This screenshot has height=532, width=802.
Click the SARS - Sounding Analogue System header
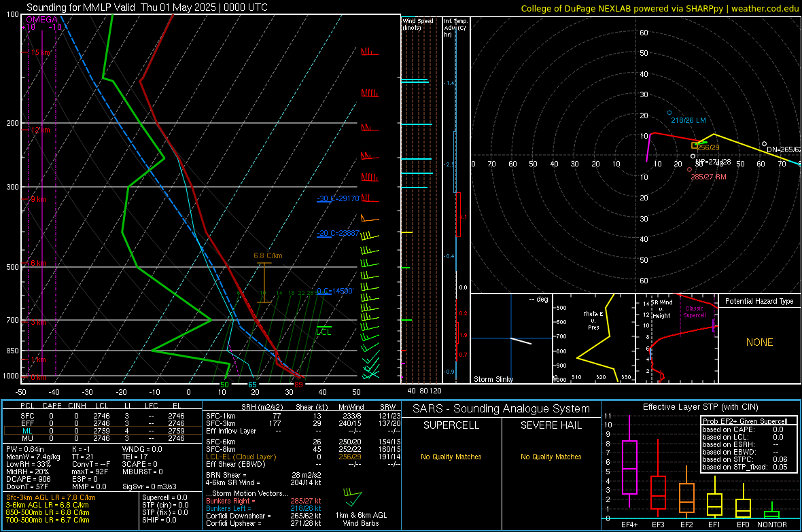coord(502,409)
